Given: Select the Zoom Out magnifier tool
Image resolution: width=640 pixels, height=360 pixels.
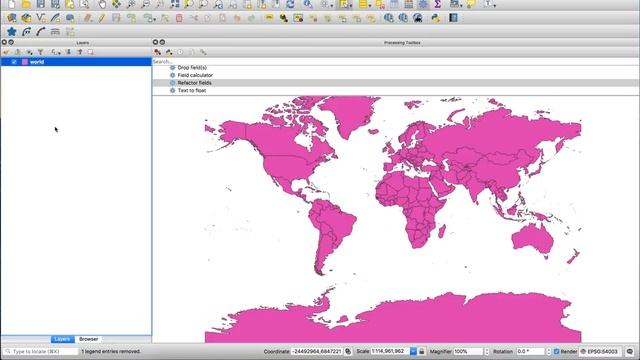Looking at the screenshot, I should coord(145,4).
